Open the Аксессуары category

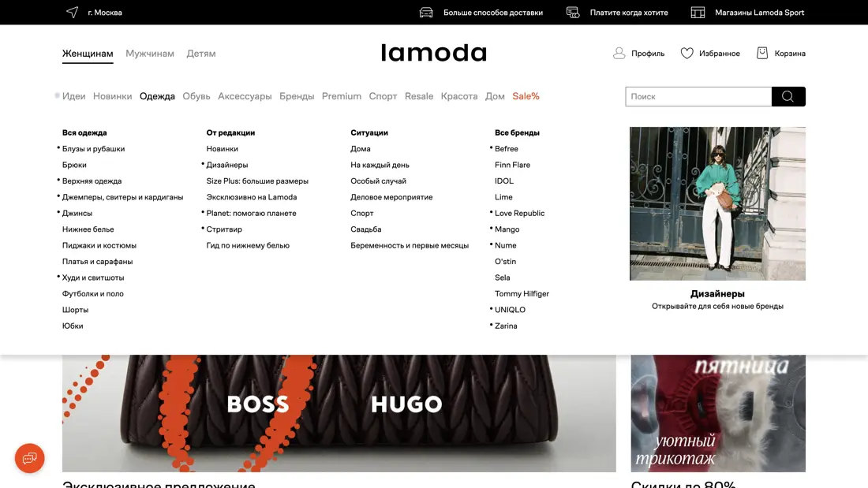click(x=245, y=95)
